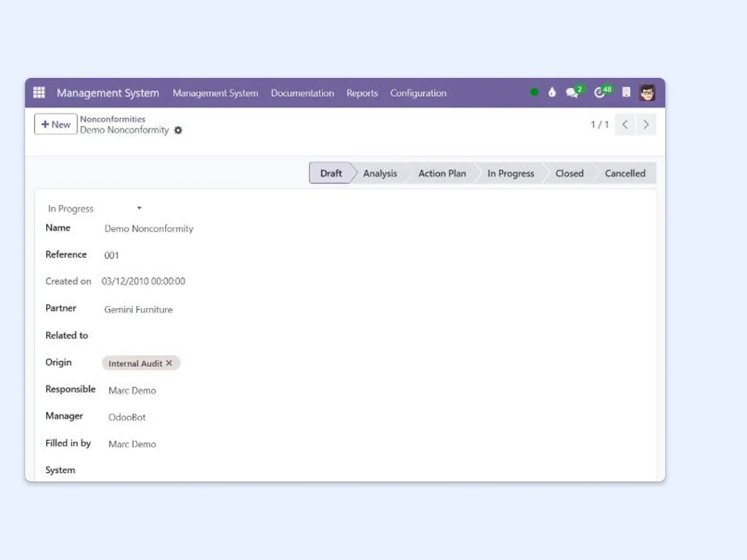The image size is (747, 560).
Task: Open the conversations messages icon
Action: 573,93
